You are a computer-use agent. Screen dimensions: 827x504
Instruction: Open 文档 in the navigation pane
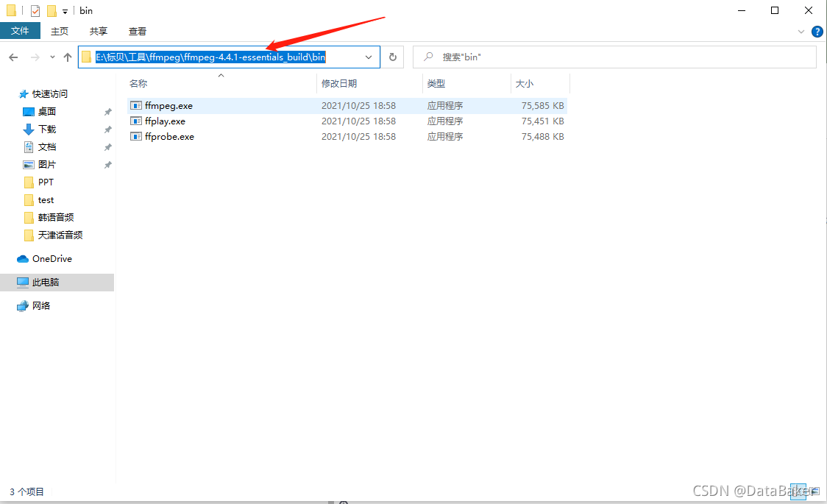(47, 146)
